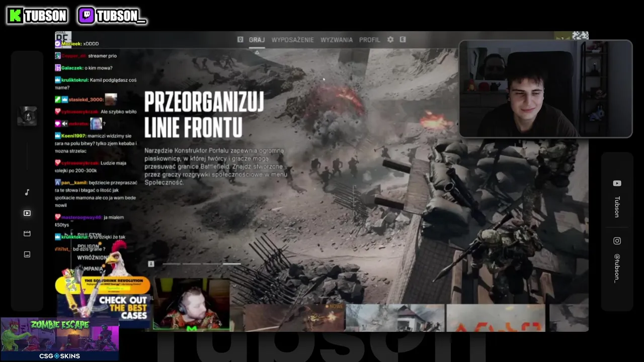Click chat username 'stasiekd_3000'
The image size is (644, 362).
[x=86, y=100]
